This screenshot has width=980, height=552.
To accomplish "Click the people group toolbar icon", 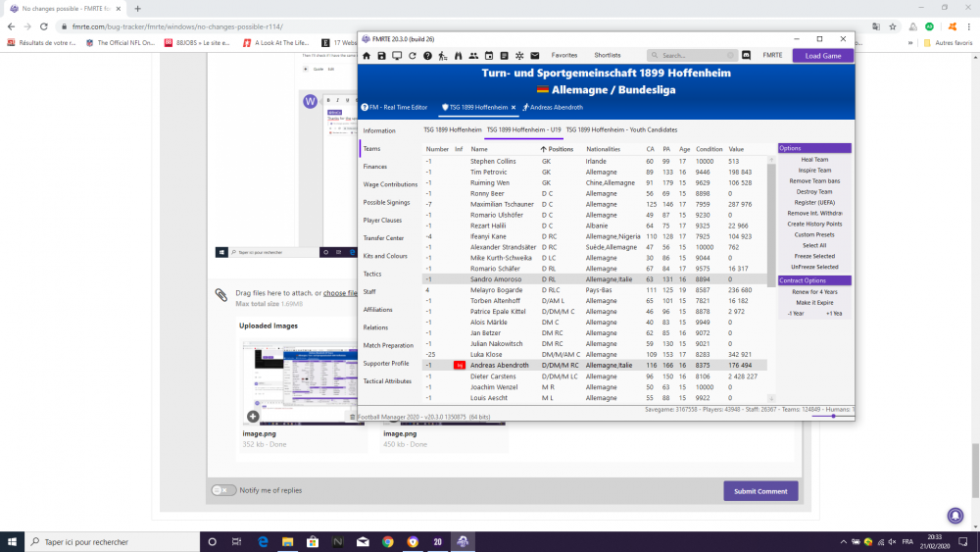I will coord(473,56).
